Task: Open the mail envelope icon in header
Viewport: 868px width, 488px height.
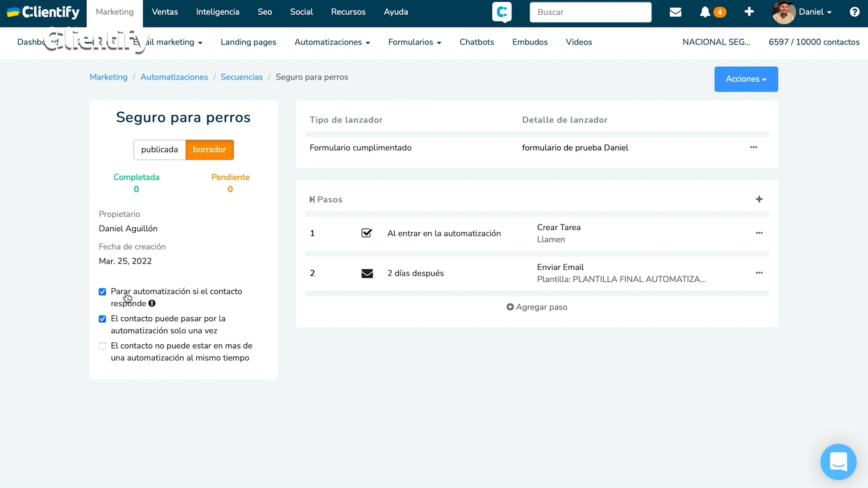Action: pos(675,12)
